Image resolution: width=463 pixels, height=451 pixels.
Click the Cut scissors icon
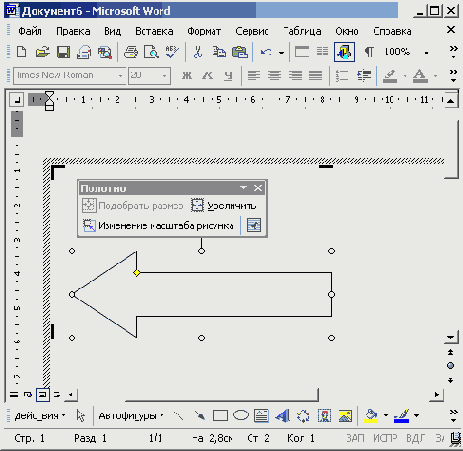[198, 52]
